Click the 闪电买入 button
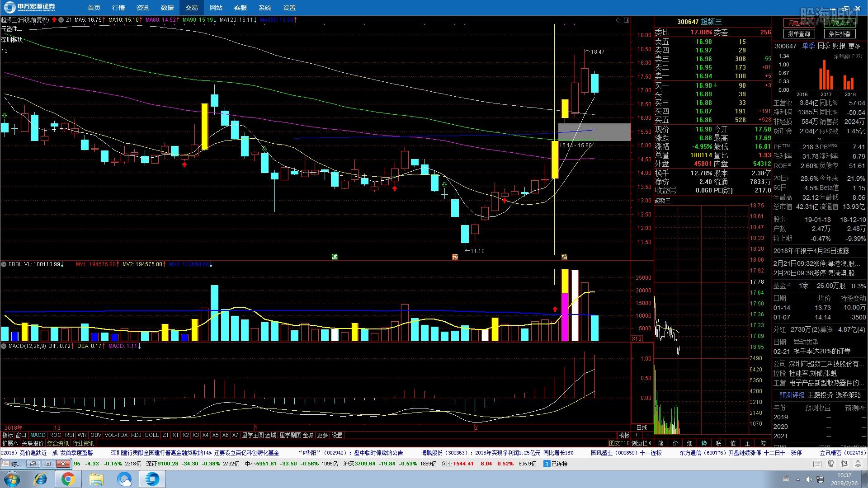Image resolution: width=868 pixels, height=488 pixels. (799, 23)
